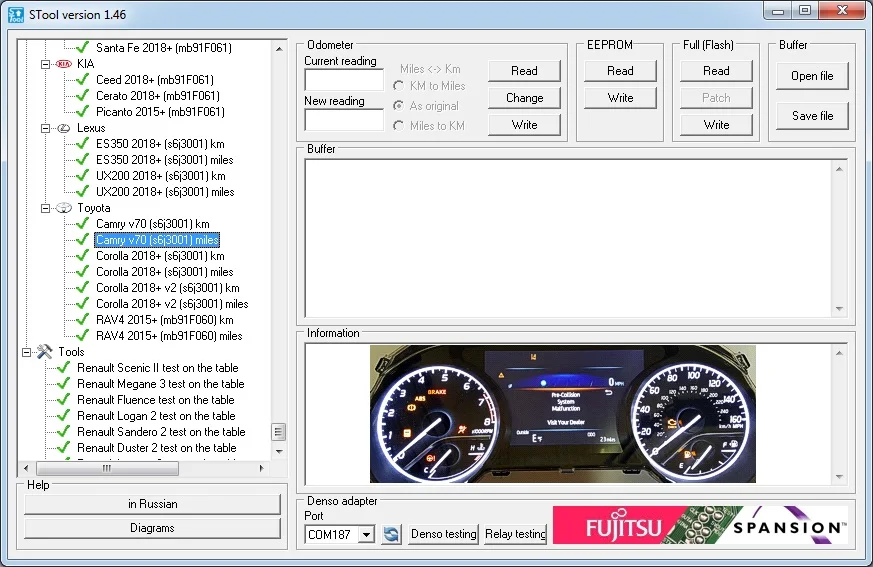Select the Miles to KM radio option
The width and height of the screenshot is (873, 567).
[x=398, y=126]
